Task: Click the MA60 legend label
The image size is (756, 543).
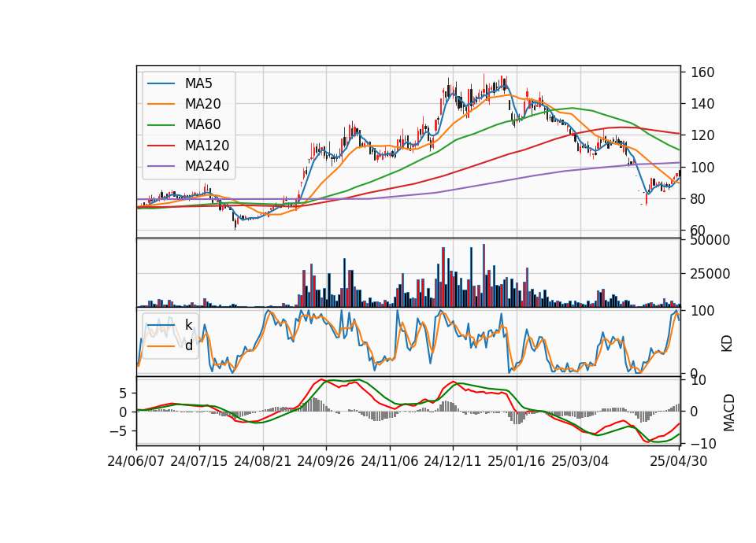Action: coord(203,125)
